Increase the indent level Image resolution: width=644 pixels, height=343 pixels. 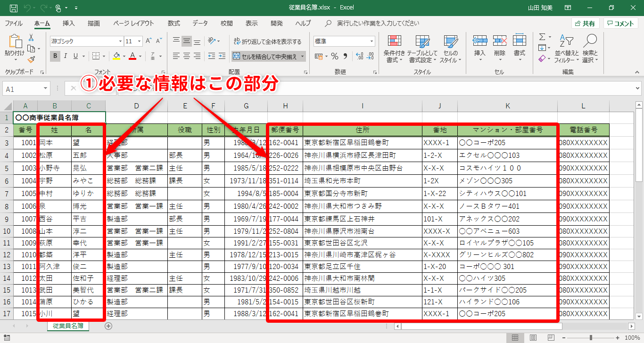pos(222,56)
